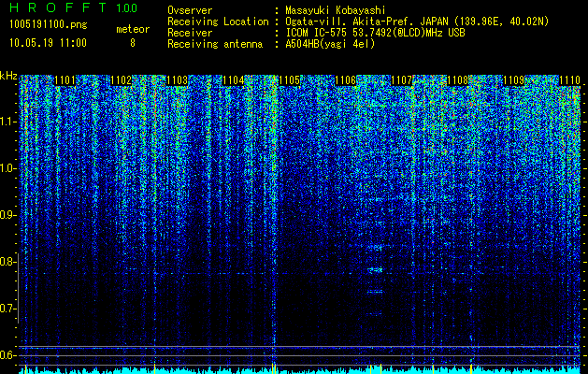Click the 0.6 kHz frequency axis label

click(x=7, y=355)
